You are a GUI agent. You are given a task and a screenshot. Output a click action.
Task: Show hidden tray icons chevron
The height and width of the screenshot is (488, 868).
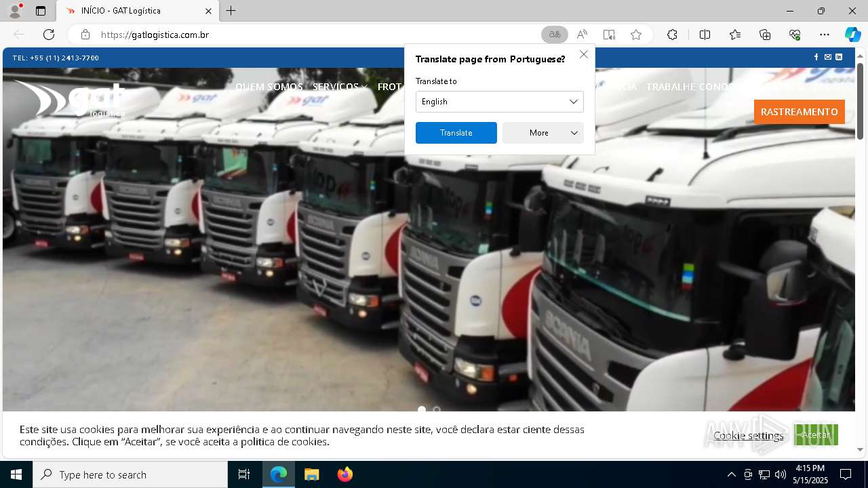(x=731, y=474)
